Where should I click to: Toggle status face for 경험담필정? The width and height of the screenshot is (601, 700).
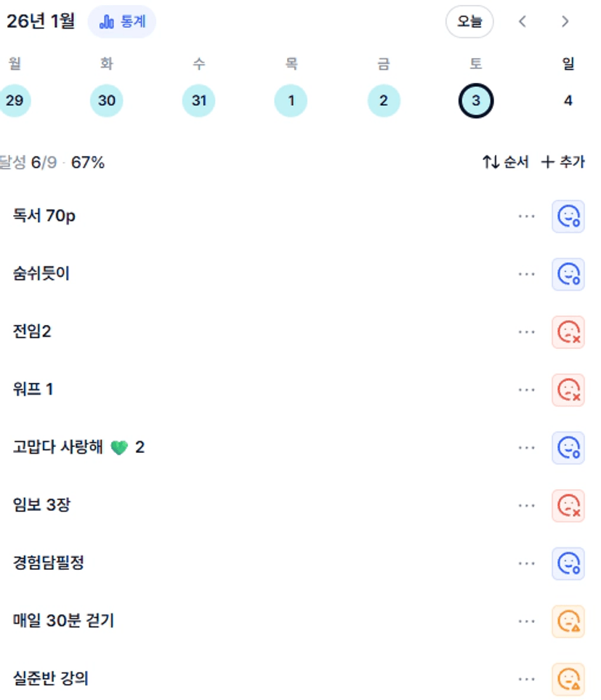point(568,563)
